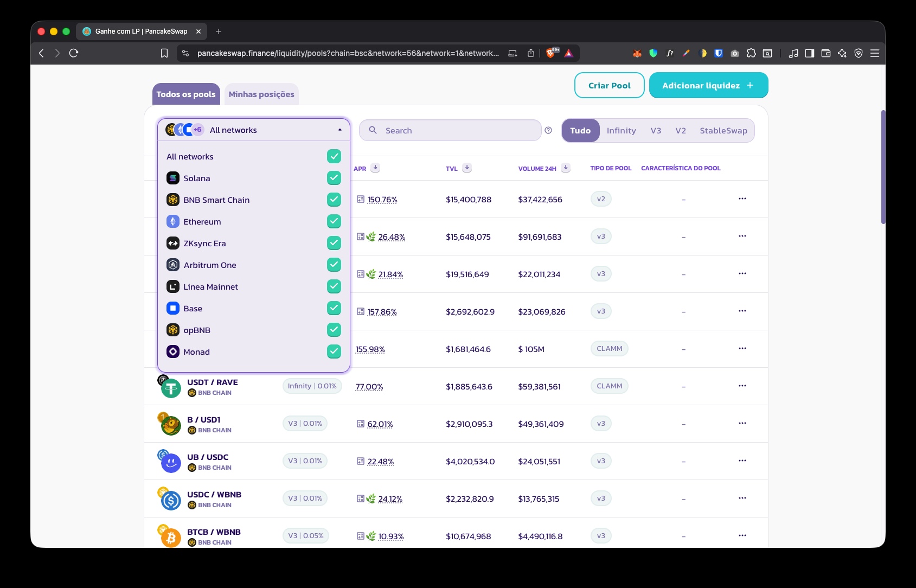Reload the PancakeSwap page
The image size is (916, 588).
click(74, 53)
